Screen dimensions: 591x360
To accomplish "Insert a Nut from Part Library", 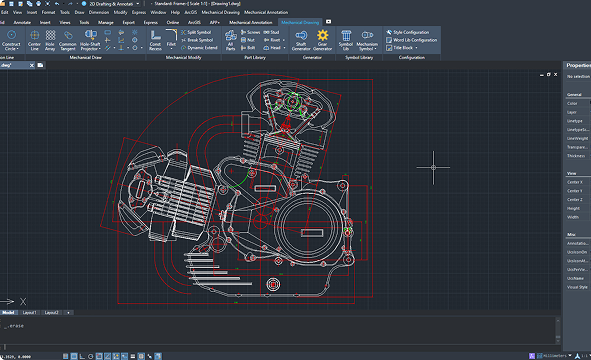I will 248,40.
